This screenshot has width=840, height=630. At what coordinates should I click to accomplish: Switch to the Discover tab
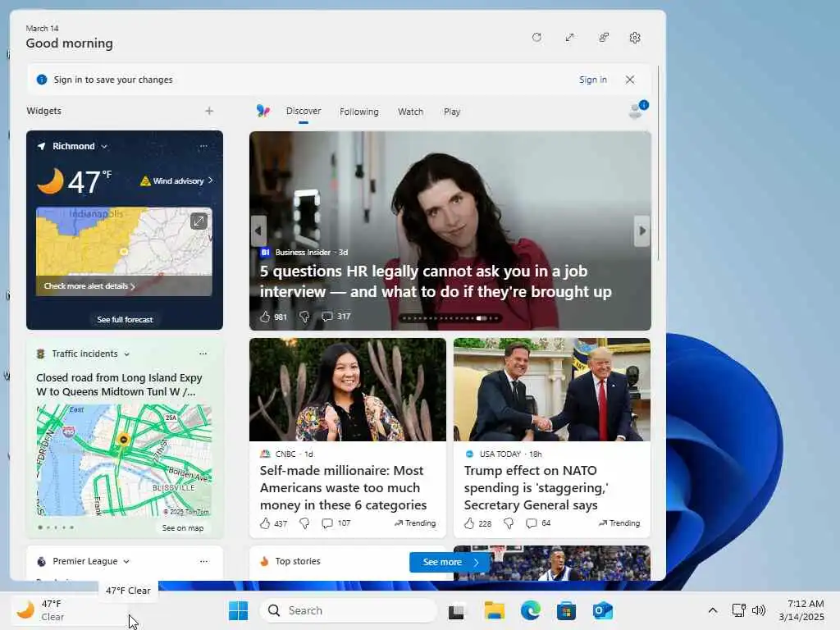tap(304, 111)
